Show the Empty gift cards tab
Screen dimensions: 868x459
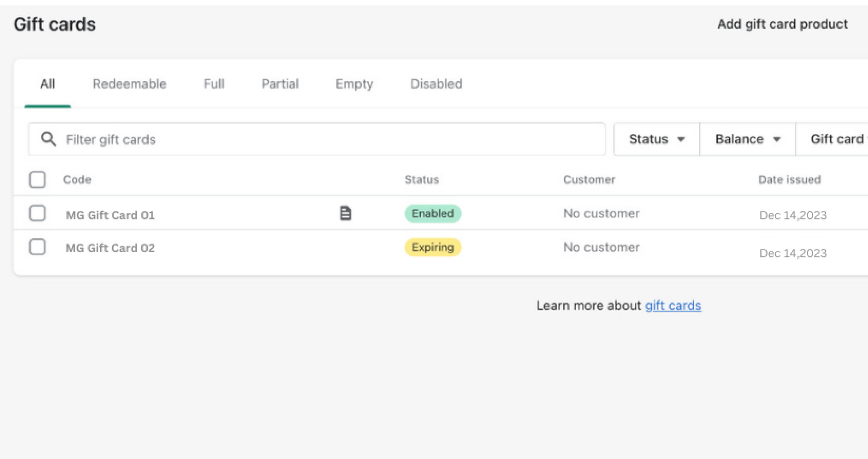coord(354,84)
